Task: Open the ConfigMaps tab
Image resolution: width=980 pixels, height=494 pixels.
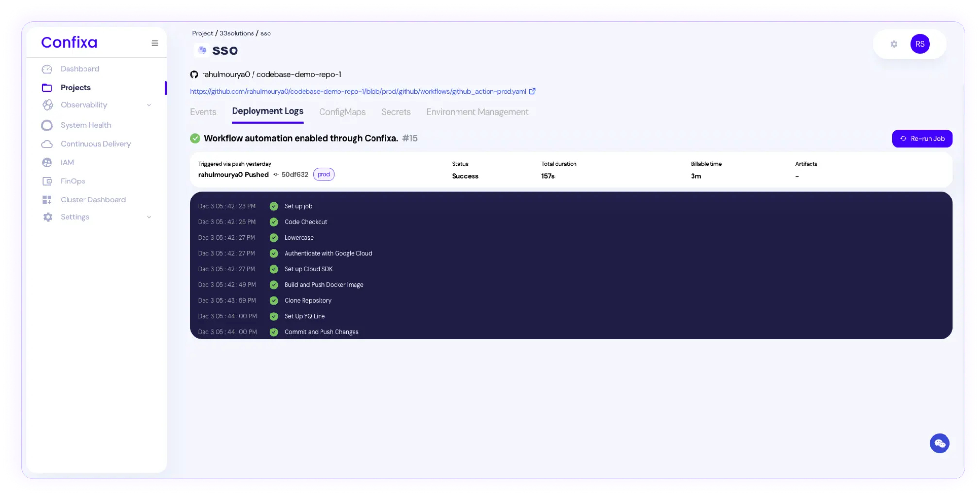Action: 342,112
